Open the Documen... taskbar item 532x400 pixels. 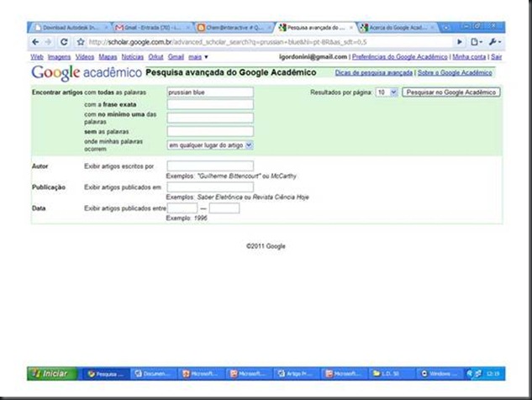tap(153, 374)
